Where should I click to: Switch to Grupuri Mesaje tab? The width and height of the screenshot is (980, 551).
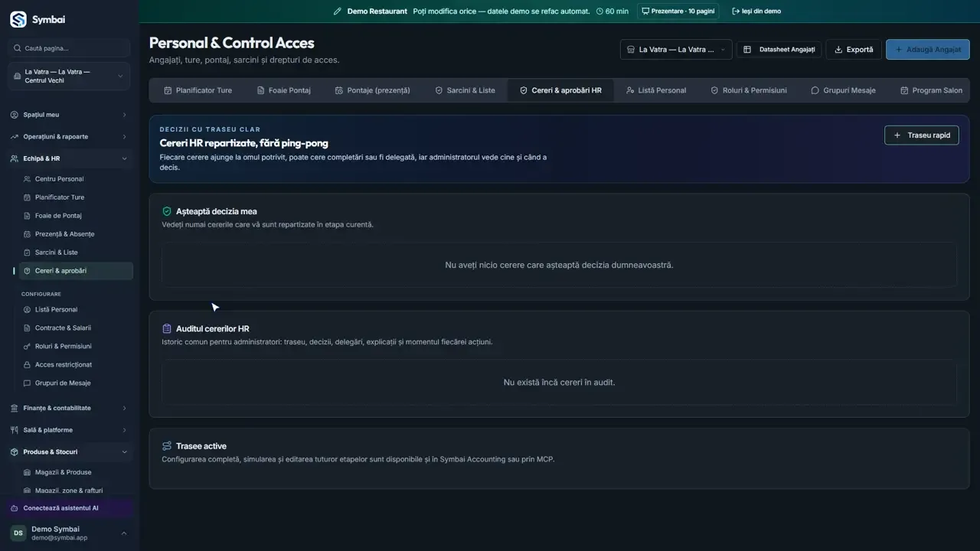point(843,90)
